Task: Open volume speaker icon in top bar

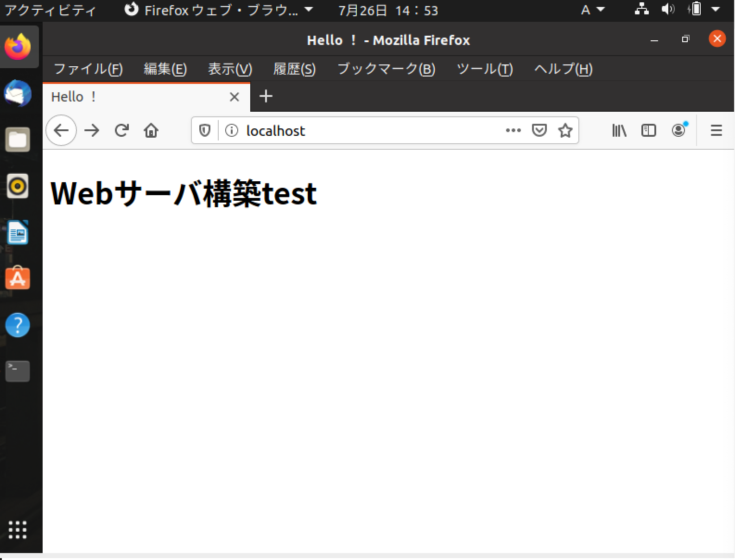Action: pyautogui.click(x=667, y=9)
